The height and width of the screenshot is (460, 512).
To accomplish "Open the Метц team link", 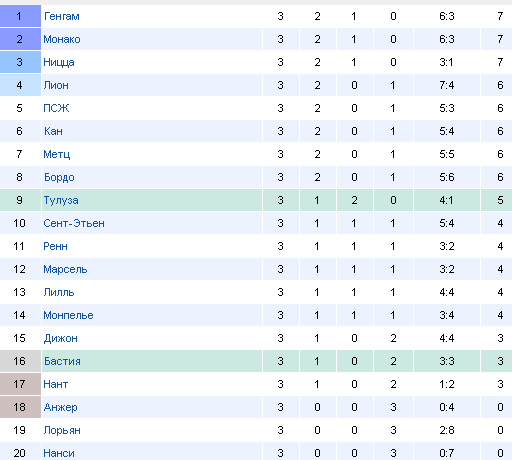I will point(57,154).
